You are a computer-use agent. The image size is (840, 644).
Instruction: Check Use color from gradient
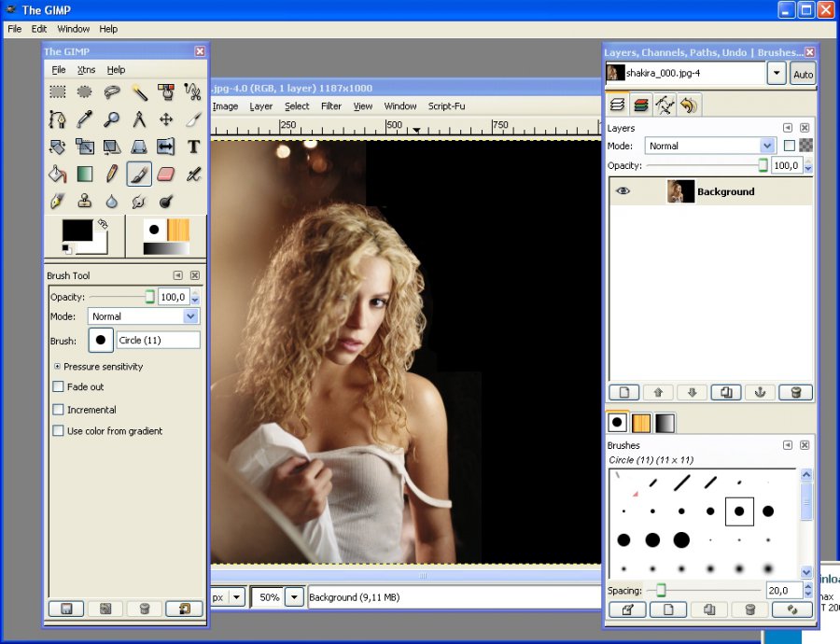click(x=59, y=431)
